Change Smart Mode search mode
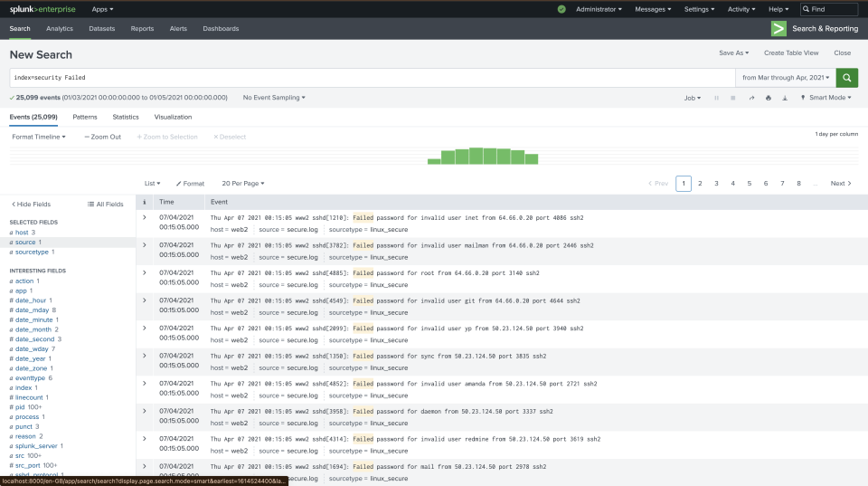Screen dimensions: 868x486 [826, 98]
